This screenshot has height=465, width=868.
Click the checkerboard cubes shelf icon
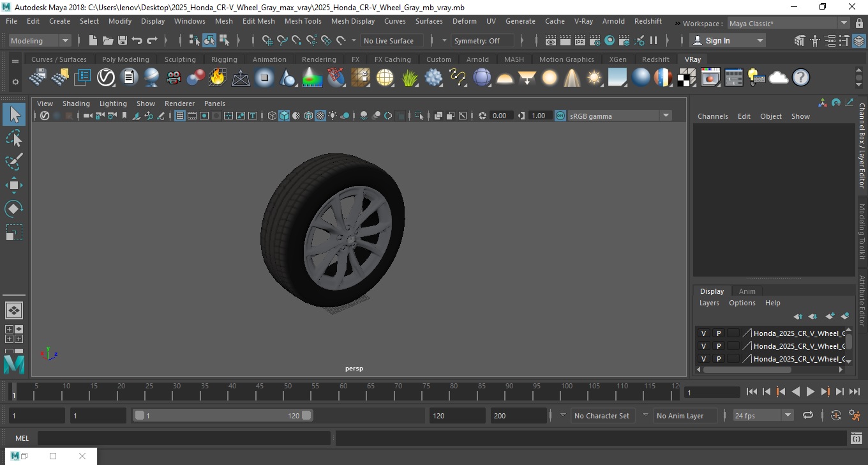(x=687, y=78)
